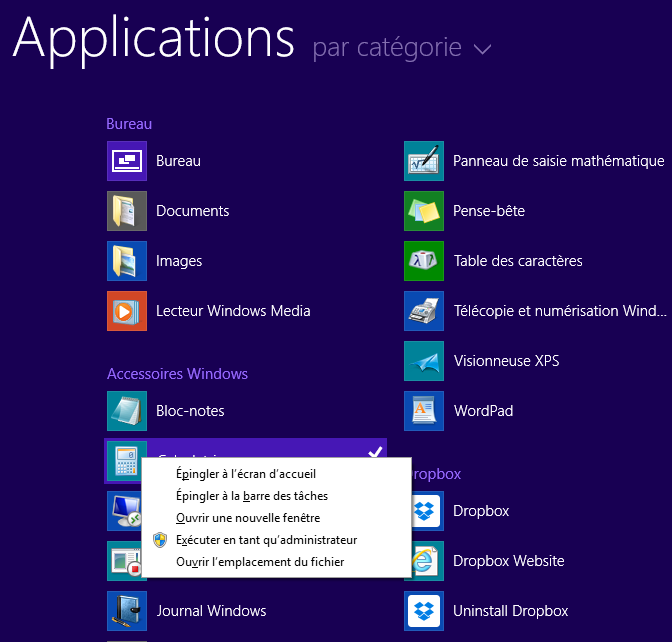Click the Dropbox category heading
Viewport: 672px width, 642px height.
click(x=436, y=474)
